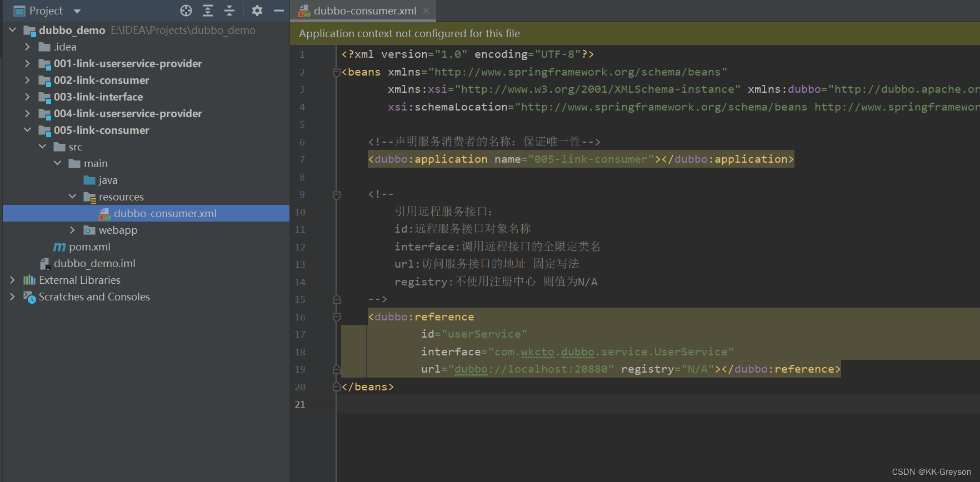Select the main folder label
The image size is (980, 482).
click(x=96, y=163)
